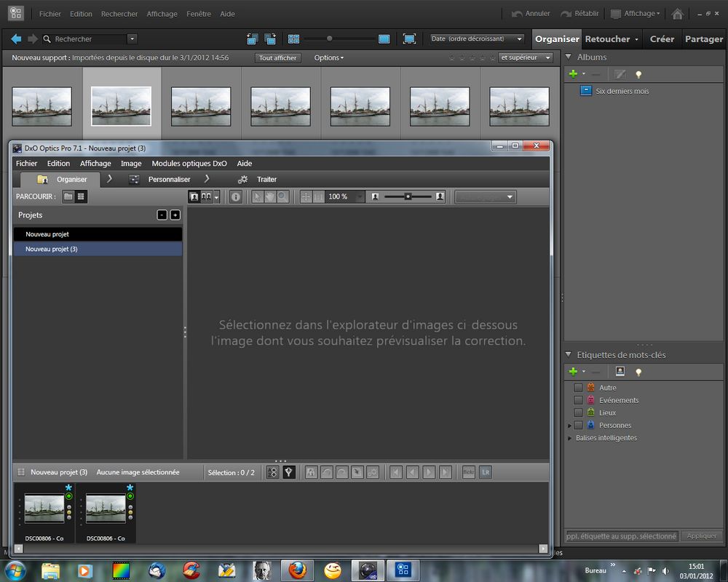Viewport: 728px width, 582px height.
Task: Check the Lieux keyword tag checkbox
Action: [x=578, y=412]
